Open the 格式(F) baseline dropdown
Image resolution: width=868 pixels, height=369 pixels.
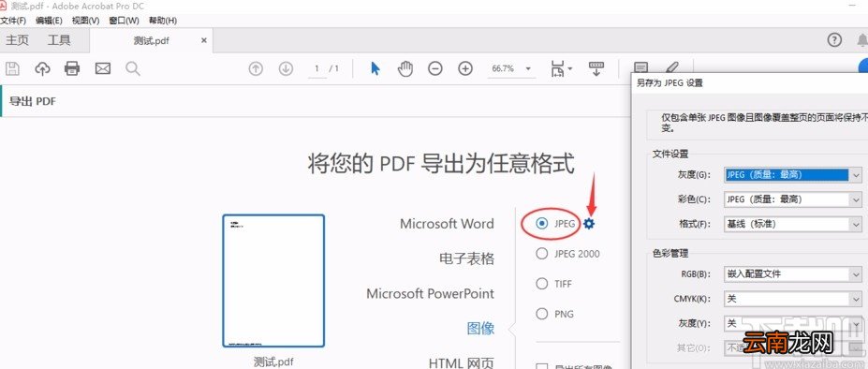coord(793,225)
